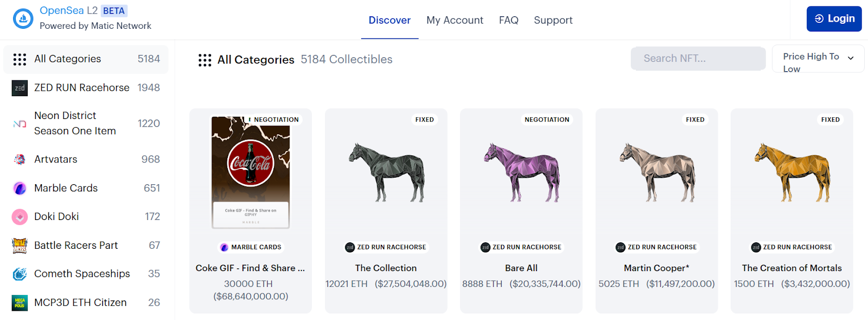The width and height of the screenshot is (868, 320).
Task: Select the ZED RUN Racehorse category icon
Action: [20, 88]
